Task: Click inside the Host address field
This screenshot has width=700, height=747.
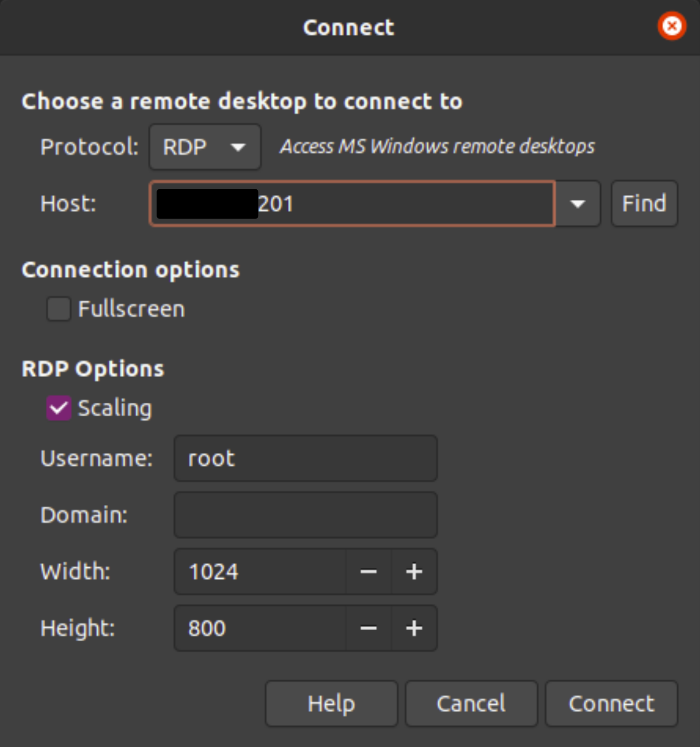Action: (x=352, y=203)
